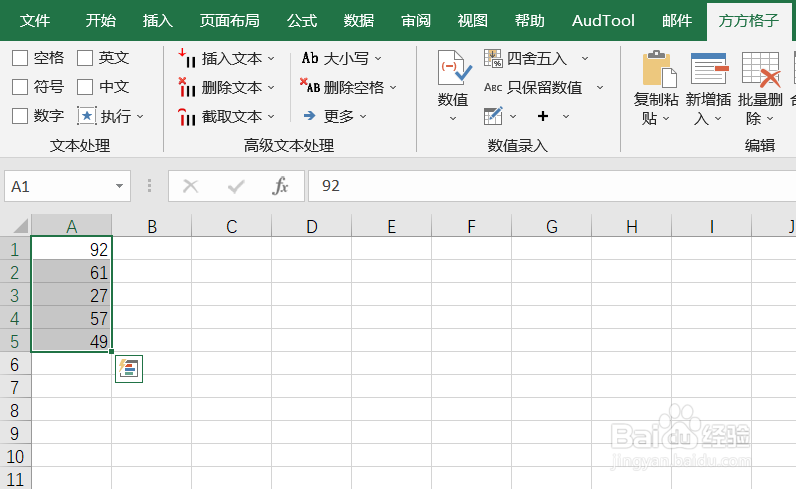
Task: Select column G header
Action: [x=551, y=226]
